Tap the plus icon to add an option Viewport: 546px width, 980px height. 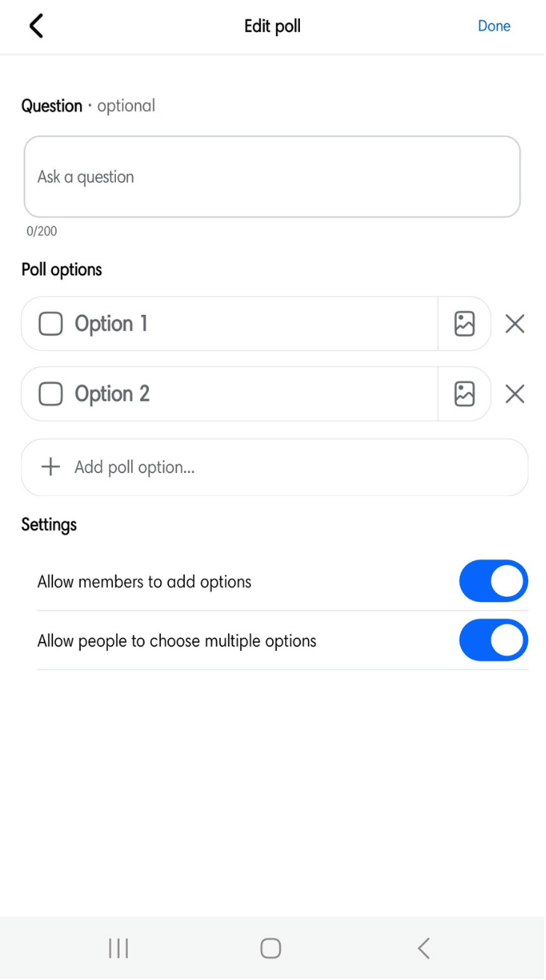coord(50,468)
